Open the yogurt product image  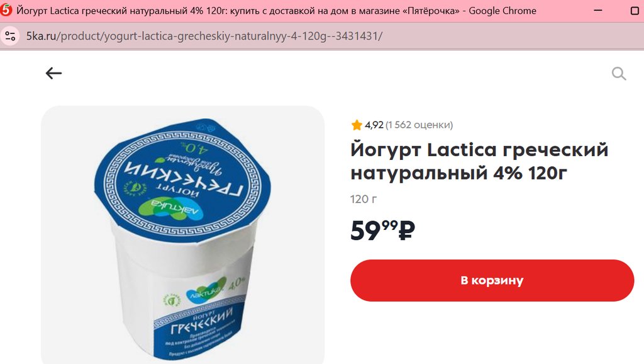tap(183, 235)
